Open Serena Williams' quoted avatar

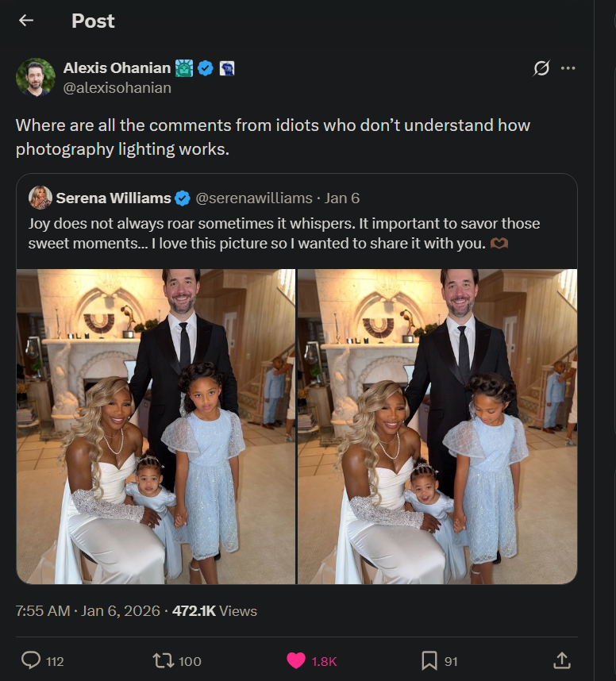[40, 198]
